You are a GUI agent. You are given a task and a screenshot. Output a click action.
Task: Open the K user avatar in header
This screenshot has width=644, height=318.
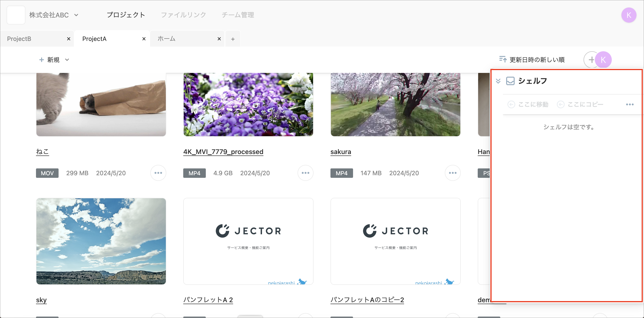(x=629, y=15)
